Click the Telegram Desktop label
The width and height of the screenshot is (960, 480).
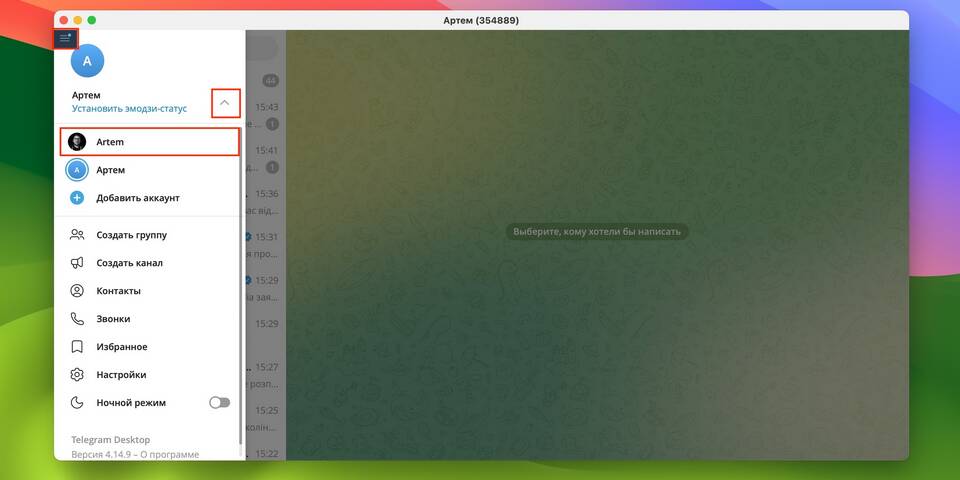(x=110, y=439)
